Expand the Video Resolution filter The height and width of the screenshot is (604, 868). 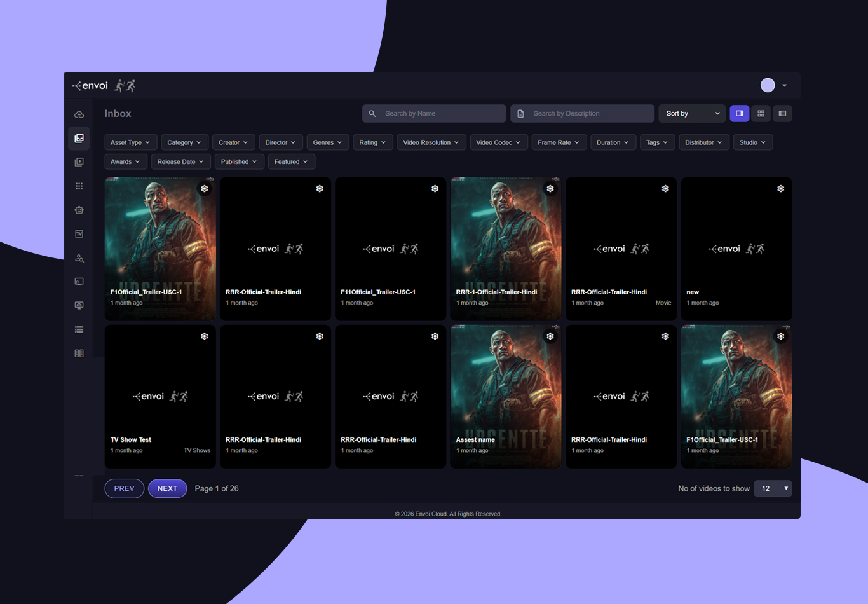point(431,142)
